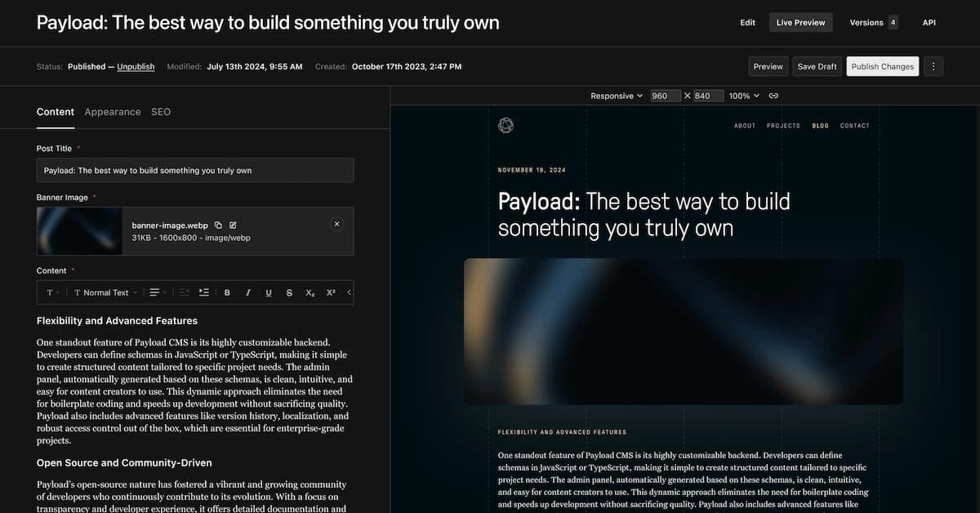Click the Save Draft button
Viewport: 980px width, 513px height.
[x=817, y=66]
